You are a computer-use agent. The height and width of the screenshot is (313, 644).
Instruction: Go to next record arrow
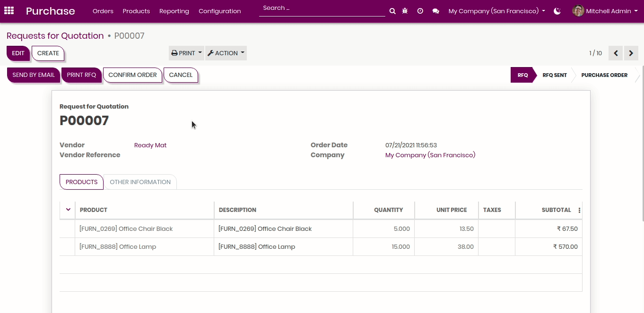(x=631, y=53)
